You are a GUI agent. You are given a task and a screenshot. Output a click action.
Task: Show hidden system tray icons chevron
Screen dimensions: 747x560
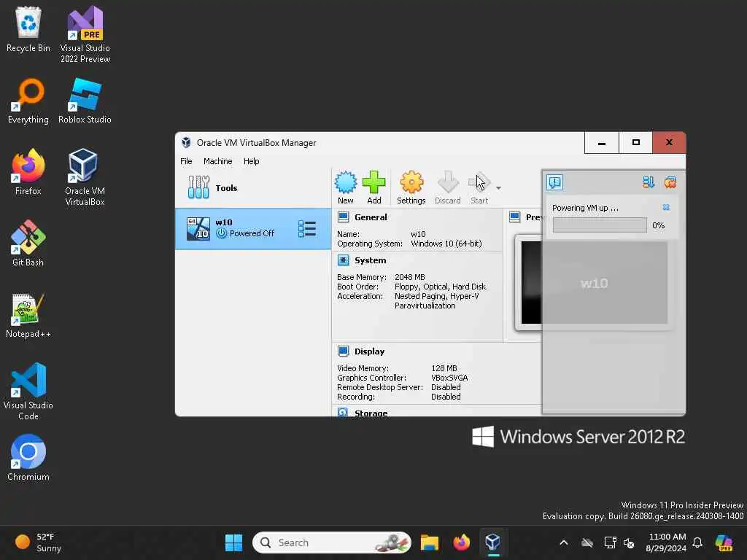point(564,542)
